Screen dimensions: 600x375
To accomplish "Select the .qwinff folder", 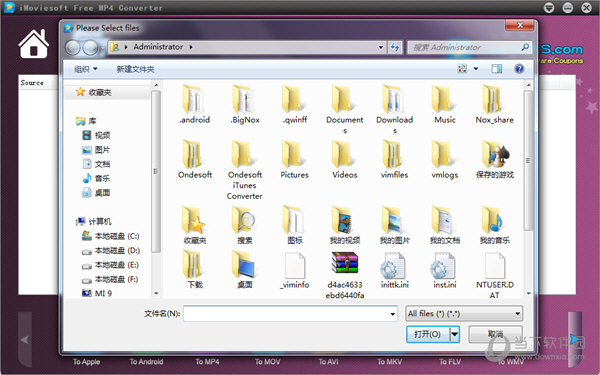I will point(295,104).
